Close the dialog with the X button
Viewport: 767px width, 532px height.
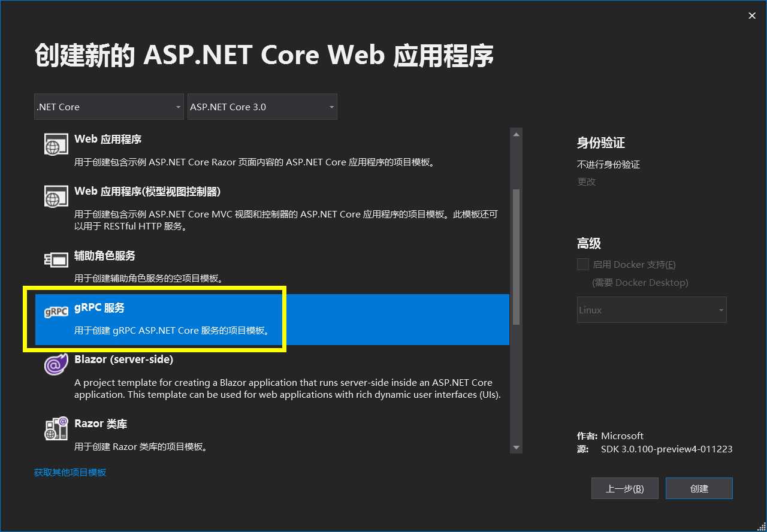click(752, 16)
